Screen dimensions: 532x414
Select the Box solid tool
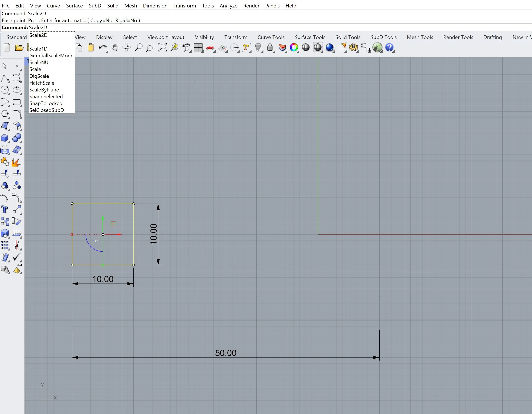pyautogui.click(x=5, y=138)
